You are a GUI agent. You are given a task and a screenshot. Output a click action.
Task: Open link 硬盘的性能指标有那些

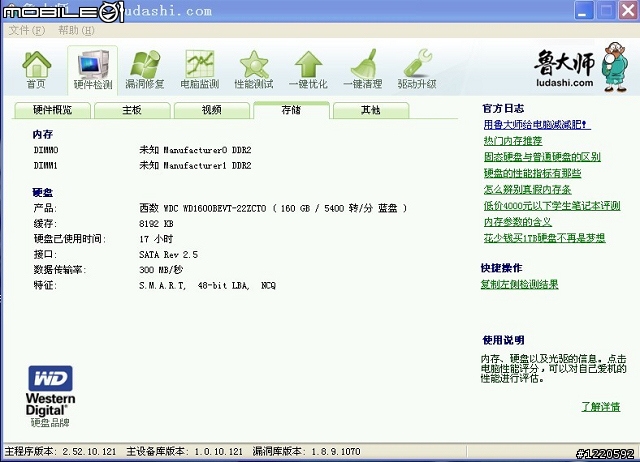[x=532, y=173]
